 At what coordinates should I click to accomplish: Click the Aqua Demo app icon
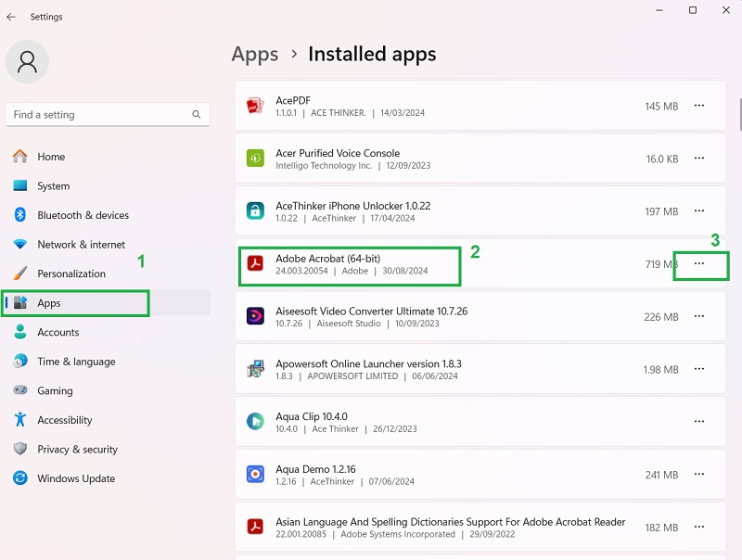[255, 474]
